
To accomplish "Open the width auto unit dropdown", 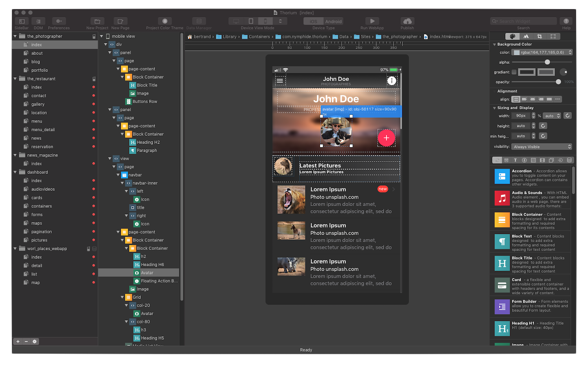I will coord(552,116).
